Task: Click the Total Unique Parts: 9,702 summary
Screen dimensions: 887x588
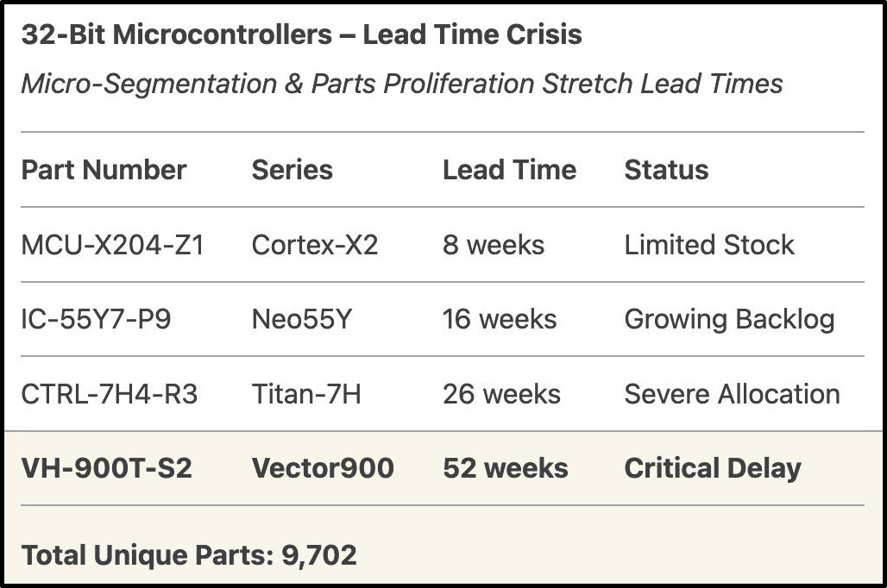Action: (x=189, y=555)
